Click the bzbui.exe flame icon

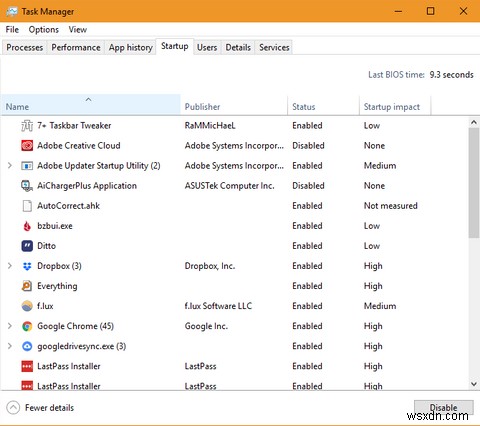pyautogui.click(x=27, y=226)
